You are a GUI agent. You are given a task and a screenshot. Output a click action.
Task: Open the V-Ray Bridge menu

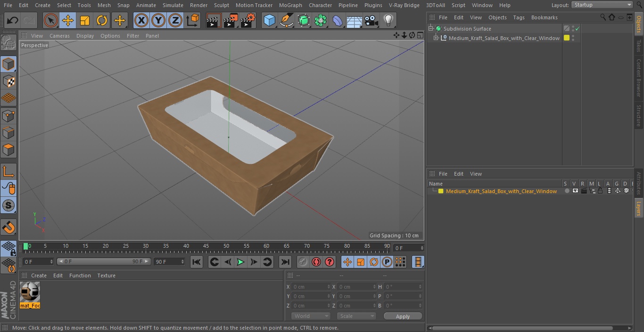click(404, 5)
